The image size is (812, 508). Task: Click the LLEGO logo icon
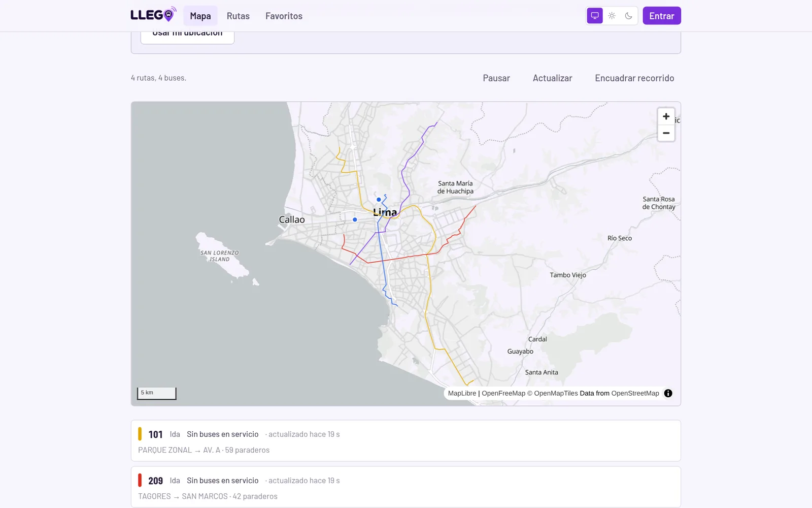click(x=153, y=15)
